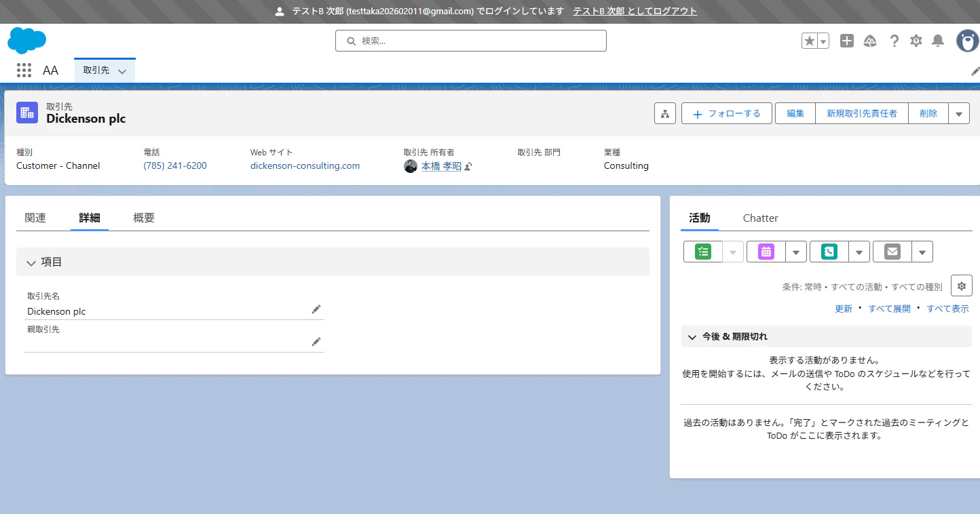980x514 pixels.
Task: Click the 更新 link
Action: tap(844, 309)
